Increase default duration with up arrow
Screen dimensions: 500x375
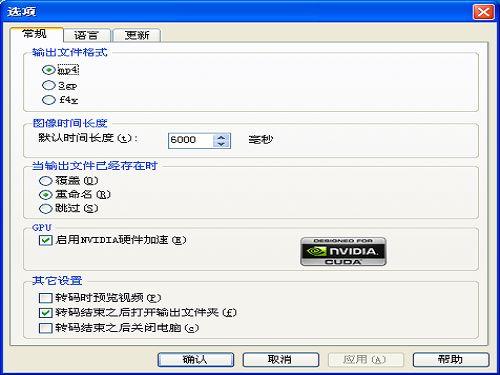tap(221, 137)
